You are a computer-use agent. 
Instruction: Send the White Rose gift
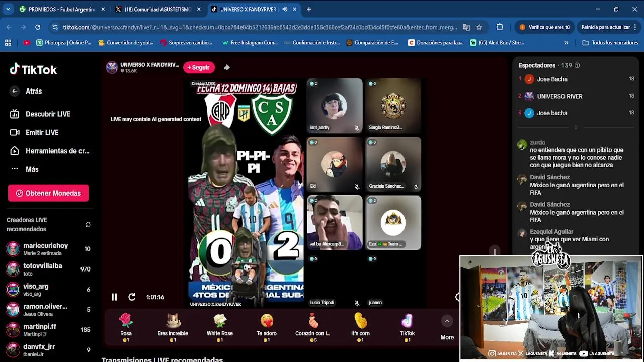(x=220, y=327)
